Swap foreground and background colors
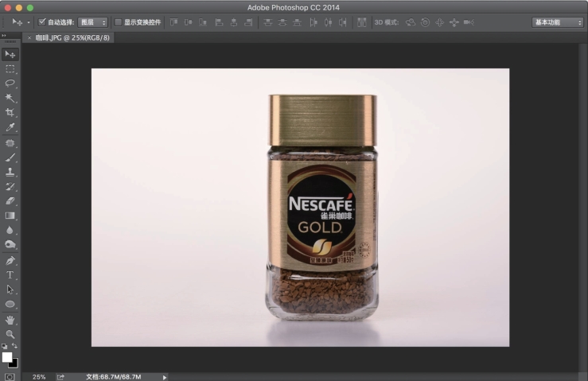This screenshot has width=588, height=381. click(14, 345)
